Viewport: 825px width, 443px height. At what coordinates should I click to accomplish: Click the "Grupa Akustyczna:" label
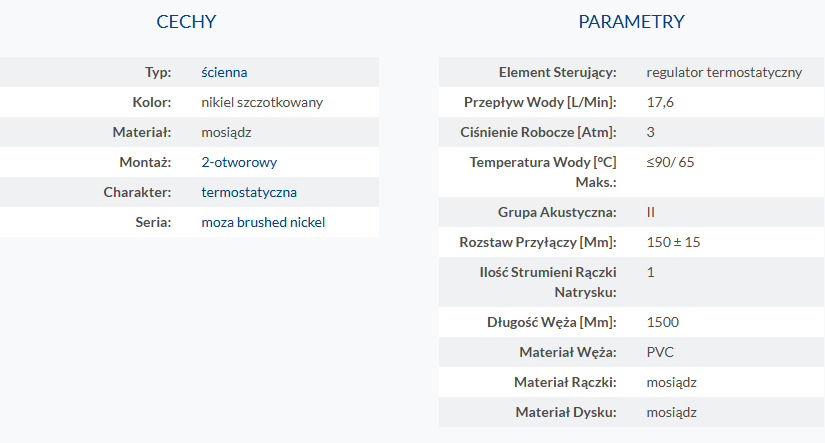click(557, 212)
